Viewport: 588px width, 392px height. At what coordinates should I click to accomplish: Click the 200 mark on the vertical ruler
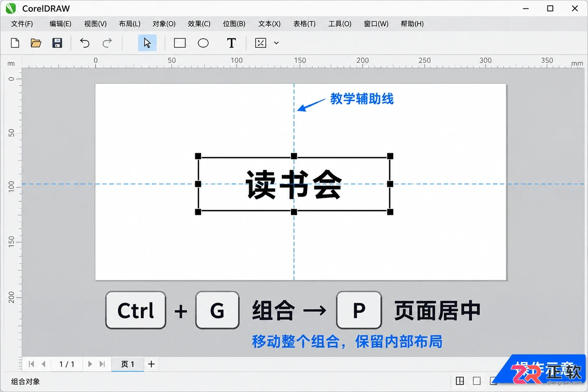pos(11,297)
